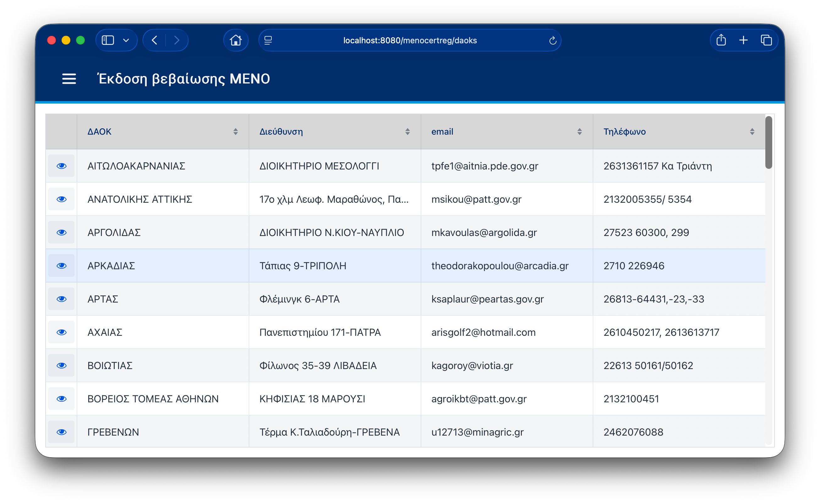Sort table by ΔΑΟΚ column arrows
This screenshot has height=504, width=820.
236,132
